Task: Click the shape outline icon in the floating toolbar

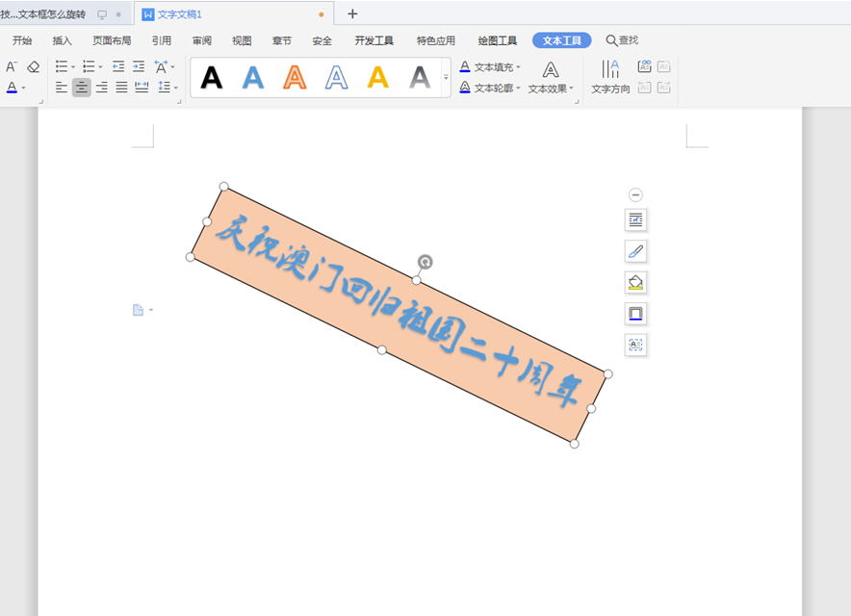Action: (x=635, y=313)
